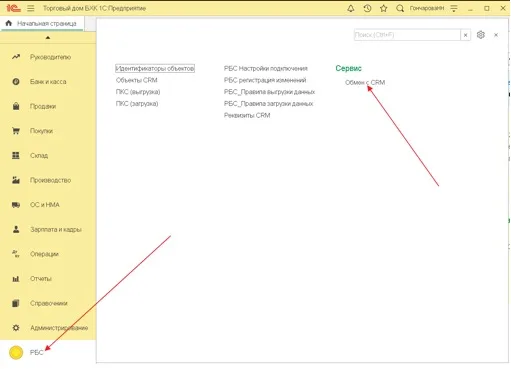
Task: Open the 1C main menu hamburger icon
Action: point(31,8)
